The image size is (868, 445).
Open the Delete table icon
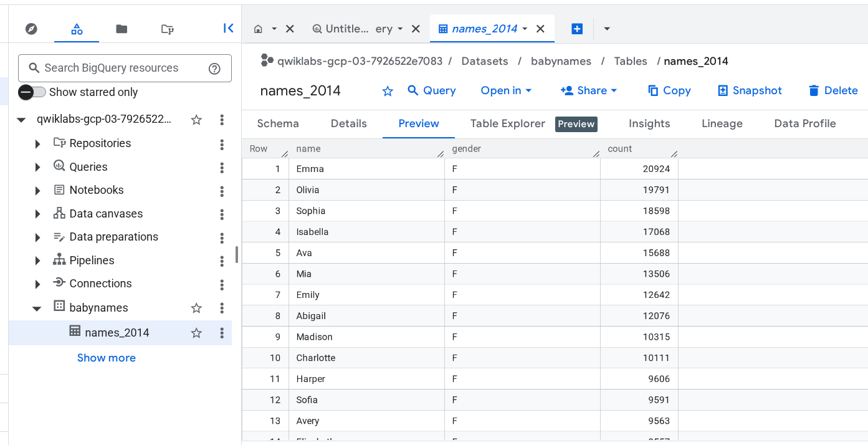click(814, 90)
